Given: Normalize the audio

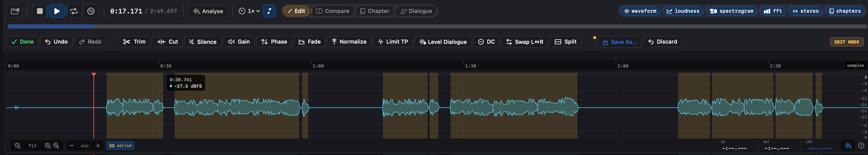Looking at the screenshot, I should [349, 42].
